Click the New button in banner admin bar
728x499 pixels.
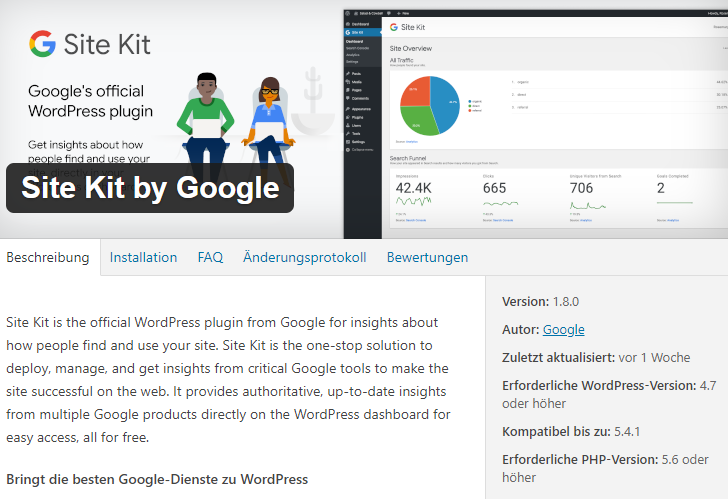[x=403, y=13]
